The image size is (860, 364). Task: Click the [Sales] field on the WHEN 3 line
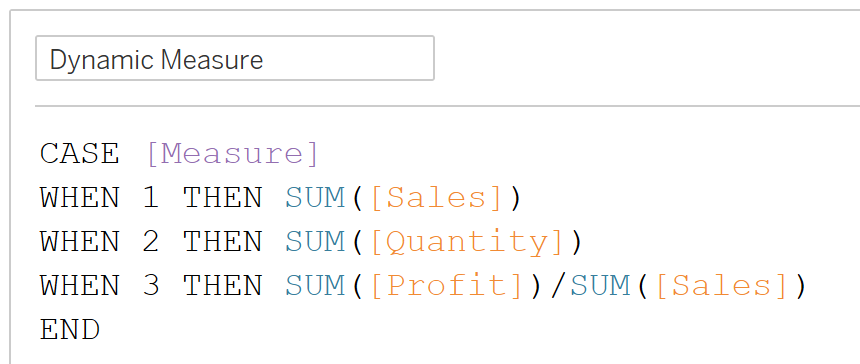pos(722,286)
